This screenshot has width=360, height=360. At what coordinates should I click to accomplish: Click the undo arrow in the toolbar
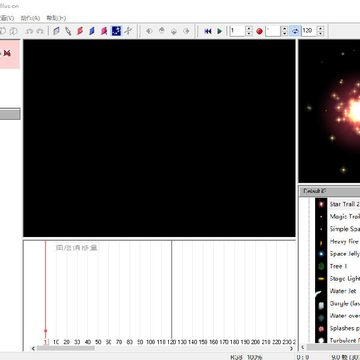(30, 31)
